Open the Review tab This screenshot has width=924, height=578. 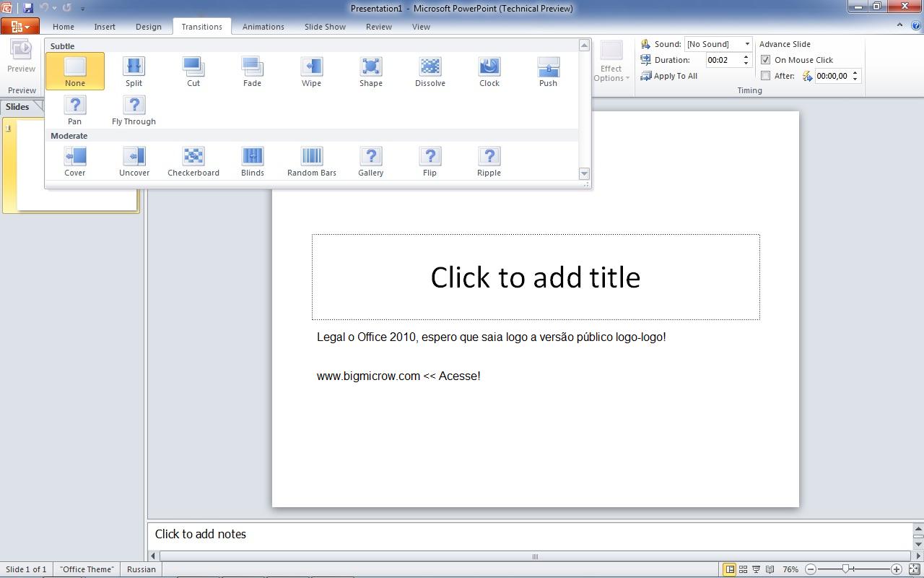(378, 27)
